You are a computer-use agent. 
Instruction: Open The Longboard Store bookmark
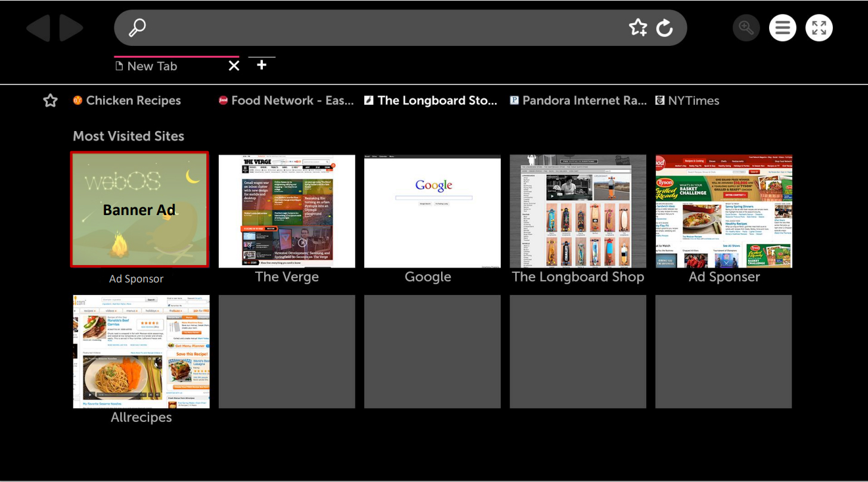[x=430, y=101]
